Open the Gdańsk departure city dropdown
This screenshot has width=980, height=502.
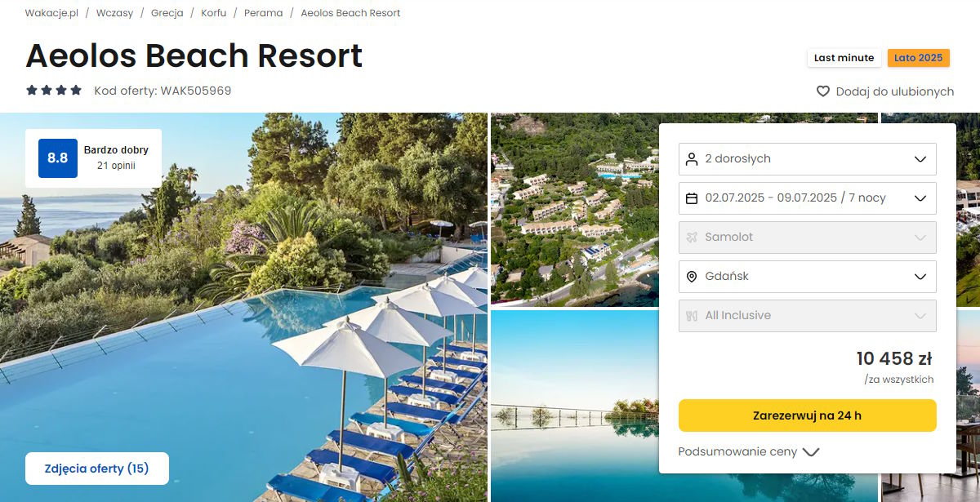pos(807,276)
